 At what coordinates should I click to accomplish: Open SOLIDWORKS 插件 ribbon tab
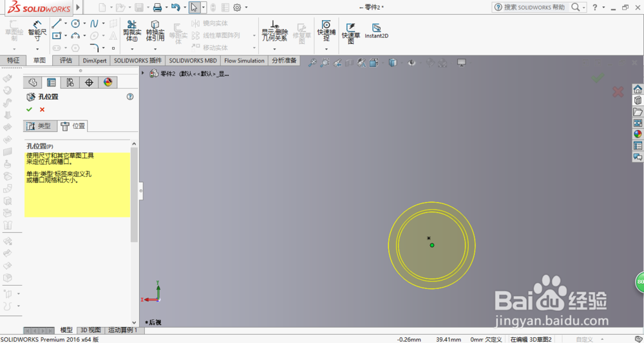(138, 60)
